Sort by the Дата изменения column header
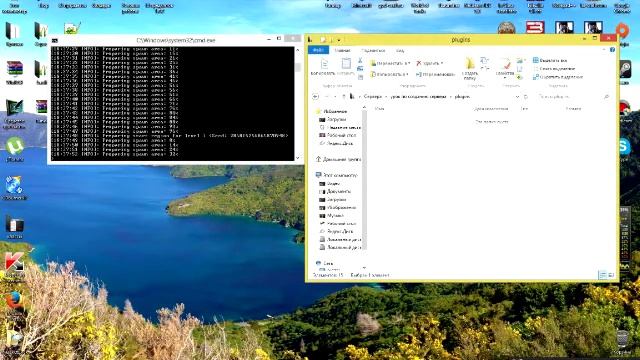Image resolution: width=640 pixels, height=360 pixels. 491,109
